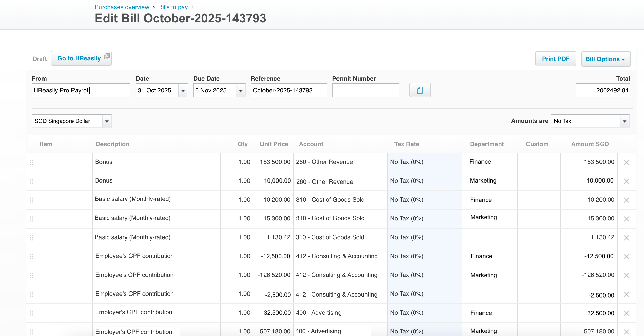Open the Bills to pay breadcrumb link
644x336 pixels.
click(x=173, y=7)
